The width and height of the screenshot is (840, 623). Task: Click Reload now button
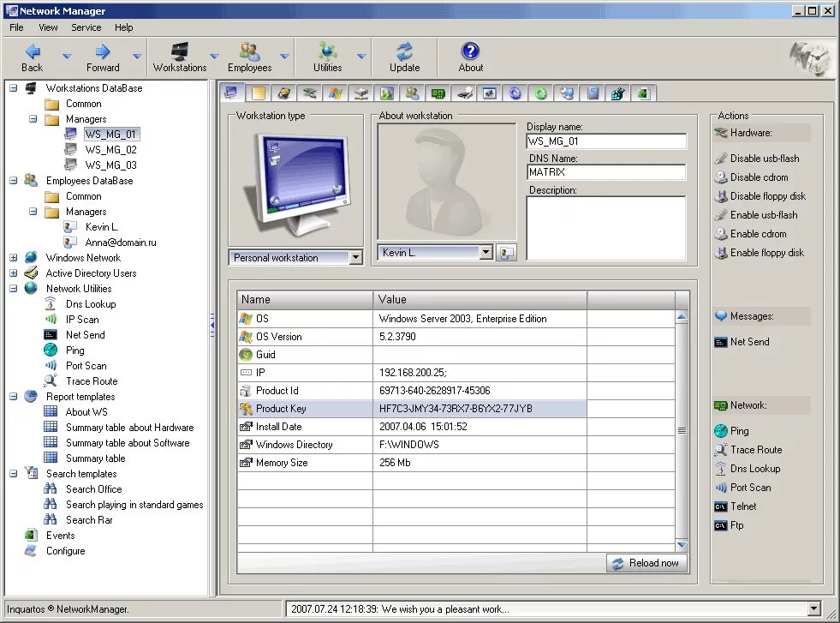[x=647, y=563]
